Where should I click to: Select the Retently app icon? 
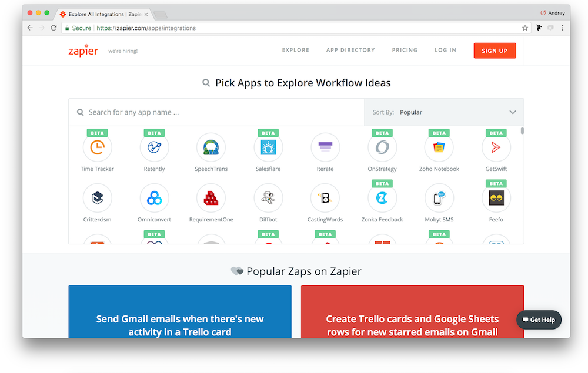coord(154,147)
